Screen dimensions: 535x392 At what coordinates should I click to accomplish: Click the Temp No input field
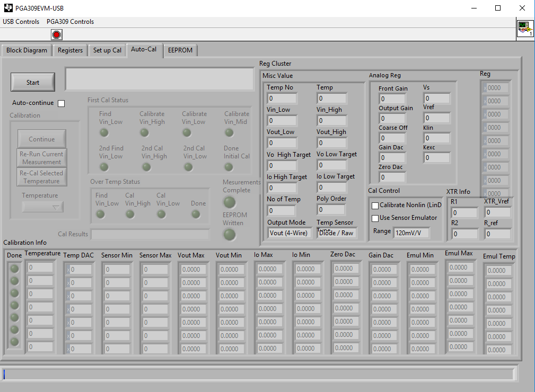[x=282, y=99]
